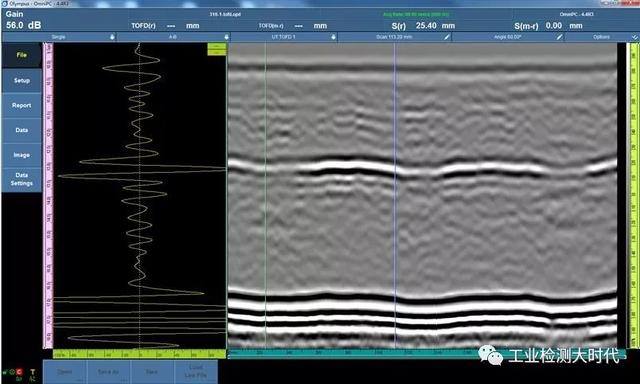Screen dimensions: 640x384
Task: Click the Gain 56.0 dB value field
Action: (24, 25)
